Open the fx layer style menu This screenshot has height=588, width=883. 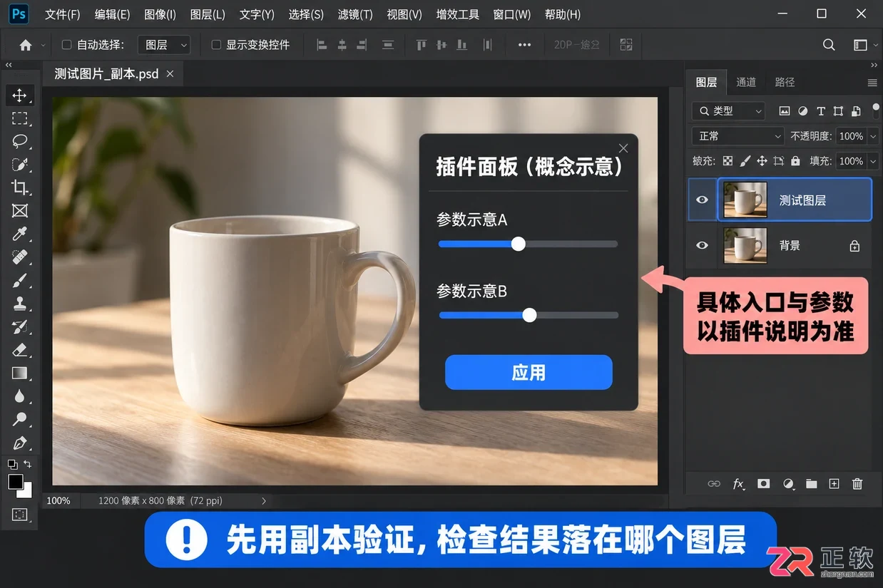tap(739, 483)
